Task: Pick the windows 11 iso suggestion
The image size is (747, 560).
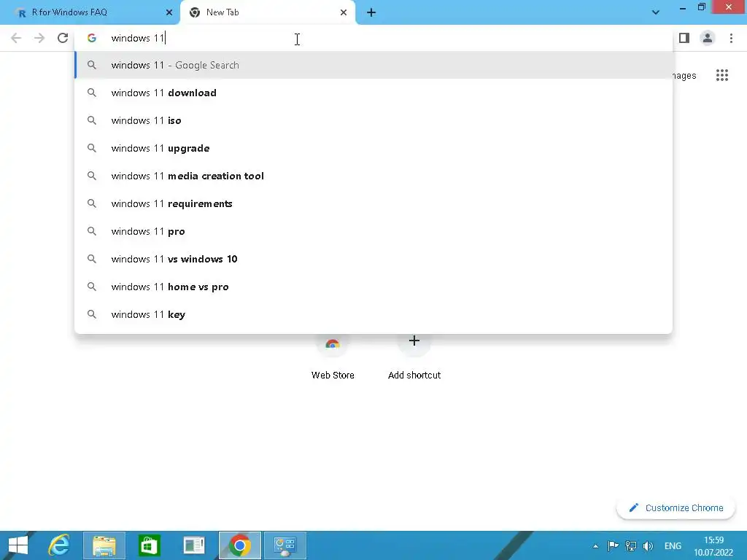Action: click(373, 120)
